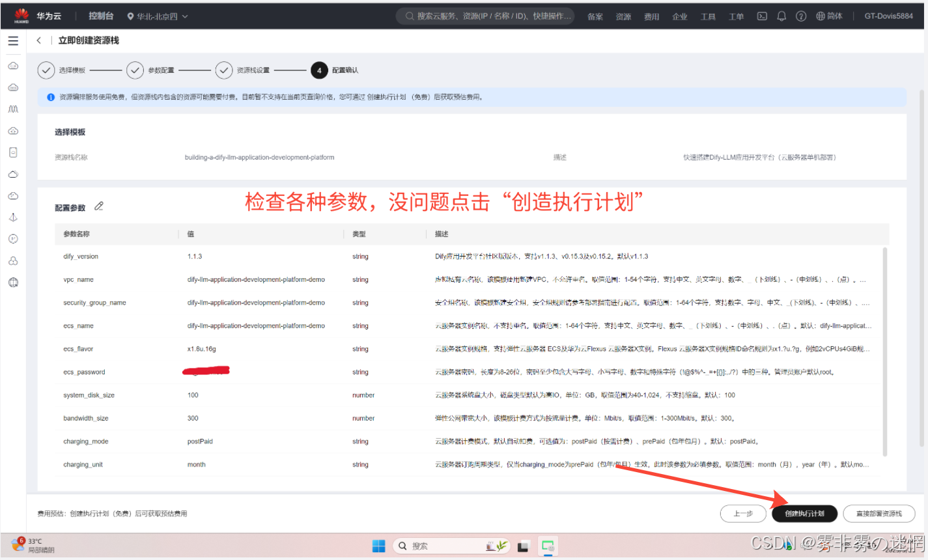Click the parameter table vertical scrollbar
928x560 pixels.
click(884, 352)
